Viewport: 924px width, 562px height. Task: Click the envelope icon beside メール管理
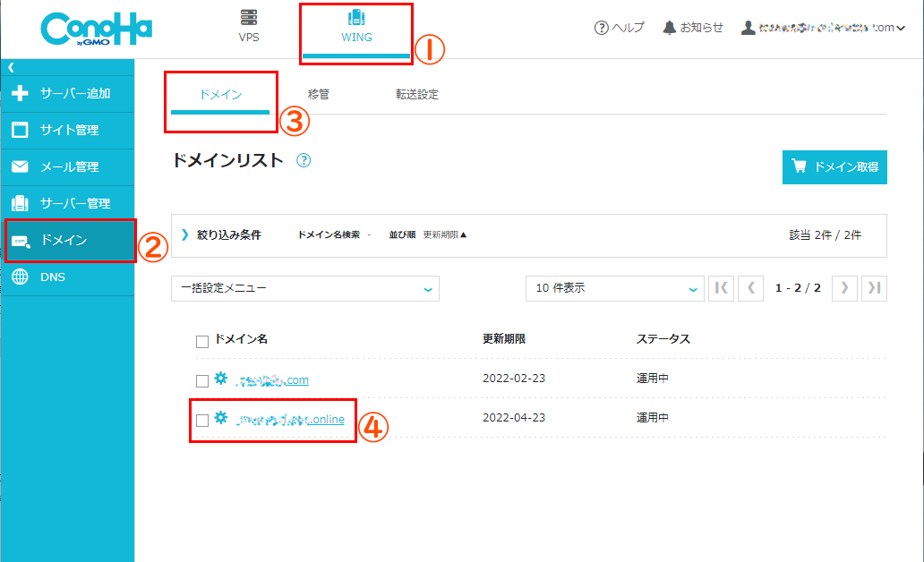(x=20, y=166)
